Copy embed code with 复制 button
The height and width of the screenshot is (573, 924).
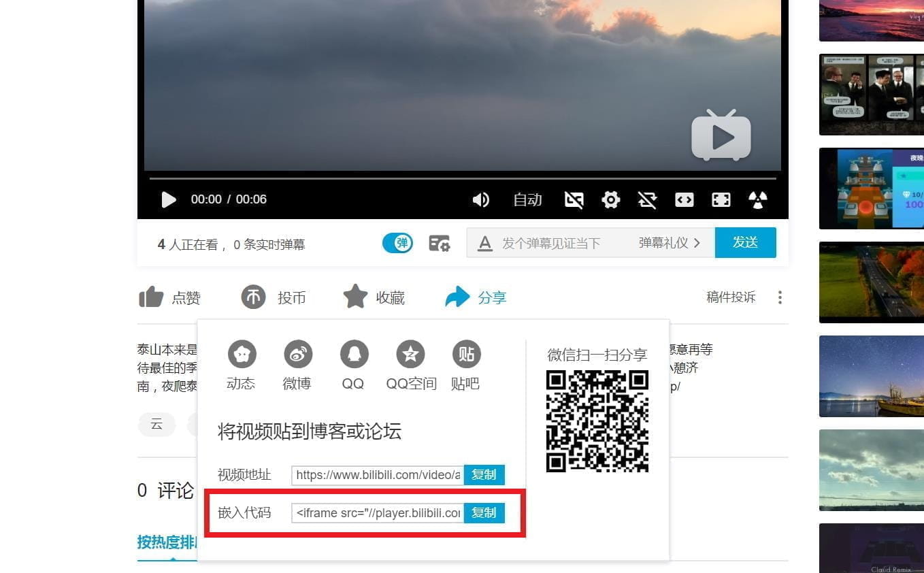[x=484, y=513]
